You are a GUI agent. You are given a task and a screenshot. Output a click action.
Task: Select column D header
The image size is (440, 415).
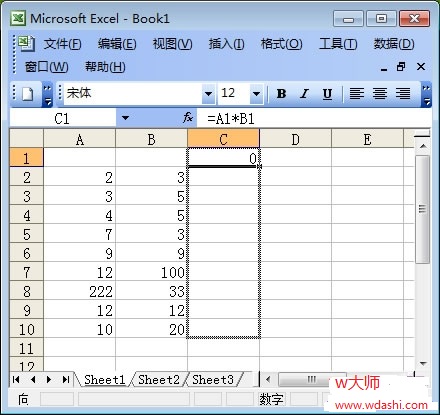(295, 139)
